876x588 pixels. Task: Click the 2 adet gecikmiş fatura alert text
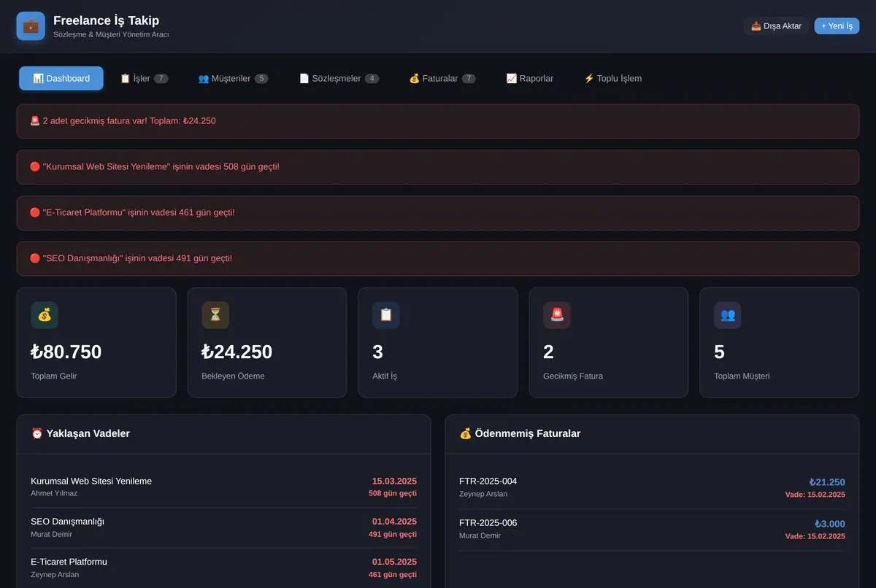[x=129, y=120]
